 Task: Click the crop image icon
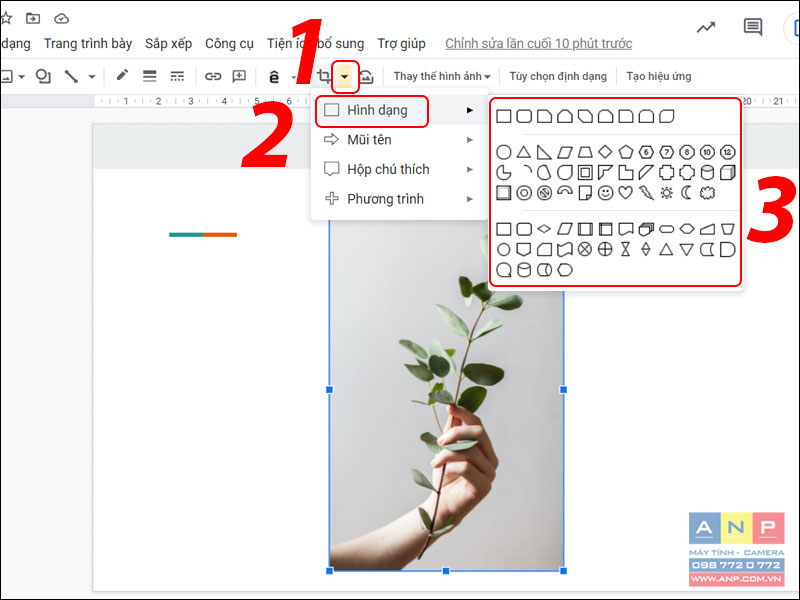coord(323,77)
